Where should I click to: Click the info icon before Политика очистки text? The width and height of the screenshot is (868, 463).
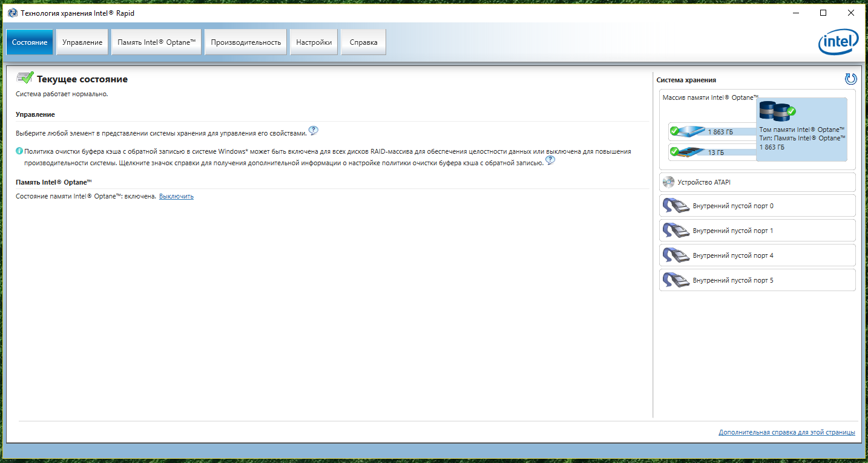click(x=19, y=151)
